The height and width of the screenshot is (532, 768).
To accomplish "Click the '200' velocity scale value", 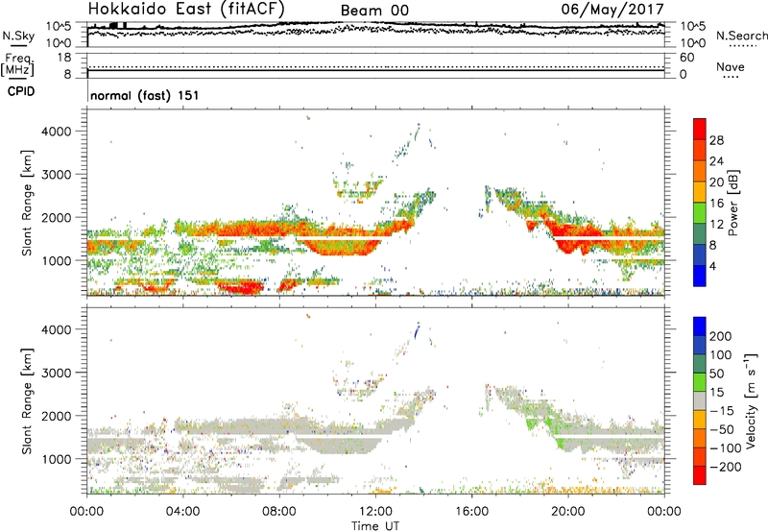I will pyautogui.click(x=721, y=336).
